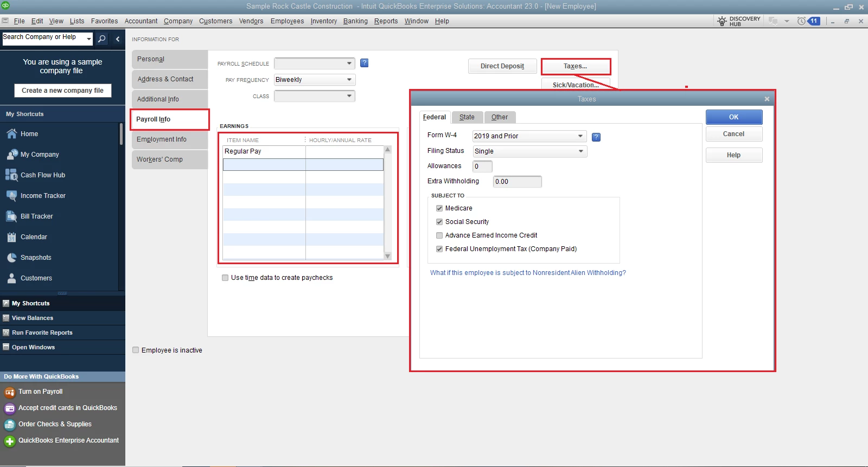
Task: Select the Regular Pay earnings row
Action: coord(303,151)
